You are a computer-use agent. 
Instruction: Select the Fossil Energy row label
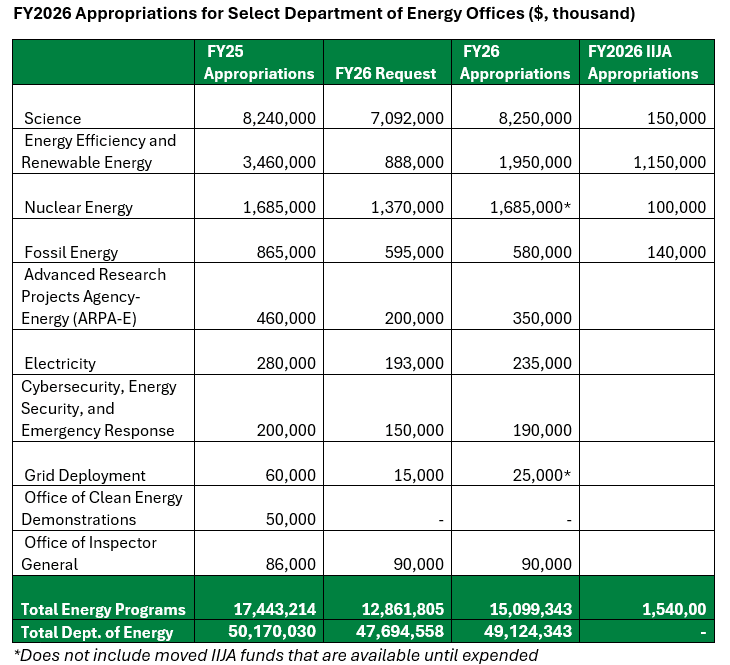click(71, 253)
